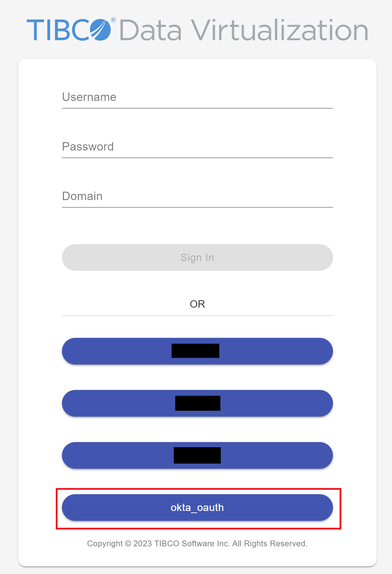Click the grey Sign In button
Screen dimensions: 392x574
click(197, 257)
